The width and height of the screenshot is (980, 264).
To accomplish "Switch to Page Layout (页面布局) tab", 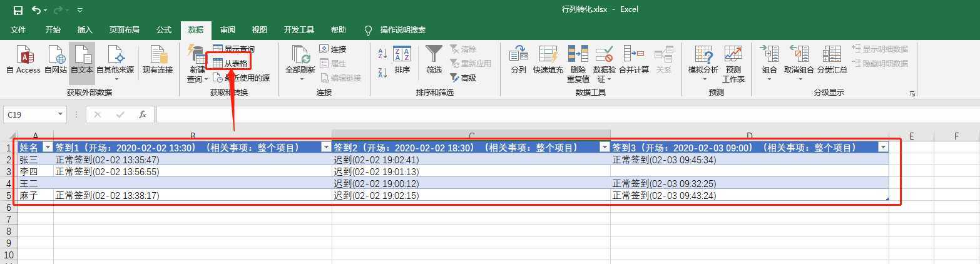I will click(124, 29).
